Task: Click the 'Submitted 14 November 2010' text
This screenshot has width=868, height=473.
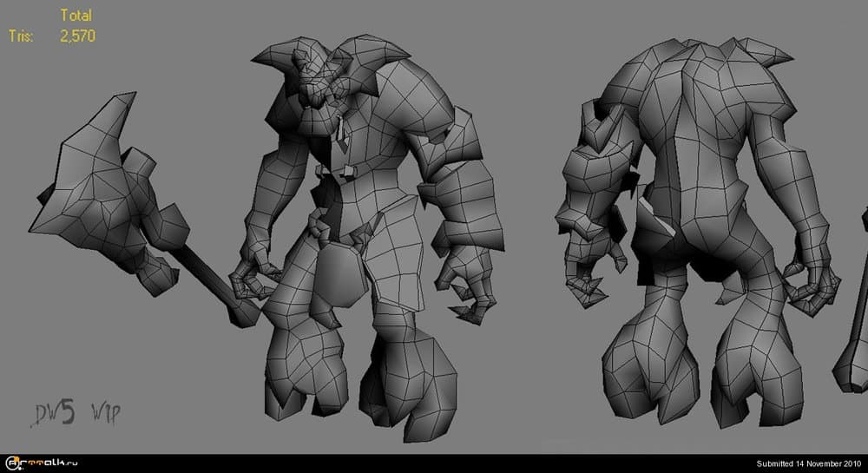Action: pyautogui.click(x=809, y=463)
